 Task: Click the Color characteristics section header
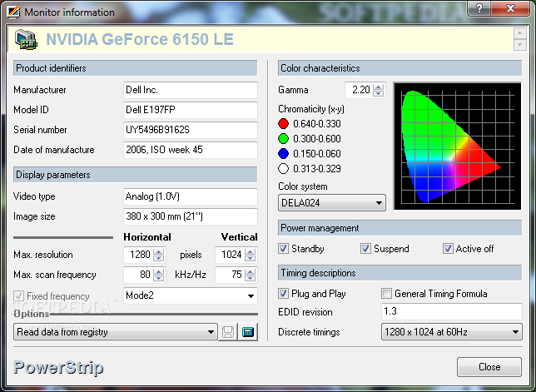click(400, 68)
